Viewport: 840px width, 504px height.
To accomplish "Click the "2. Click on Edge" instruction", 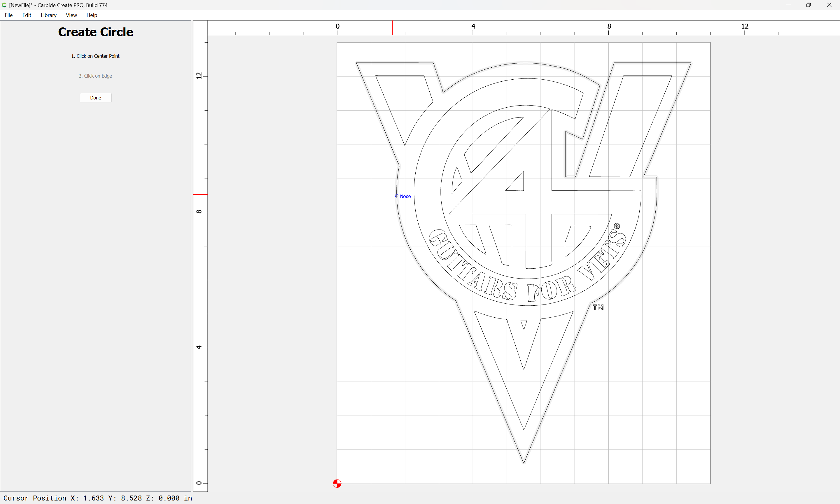I will pos(95,76).
